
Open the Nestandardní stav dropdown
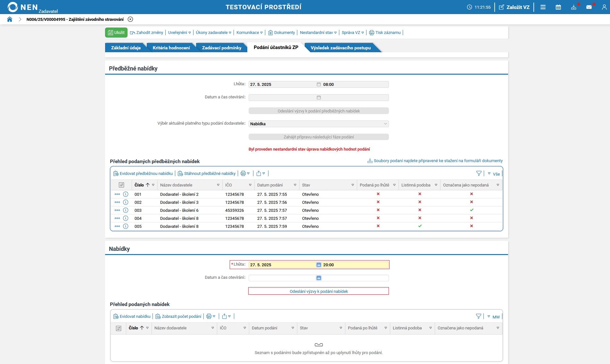point(318,33)
